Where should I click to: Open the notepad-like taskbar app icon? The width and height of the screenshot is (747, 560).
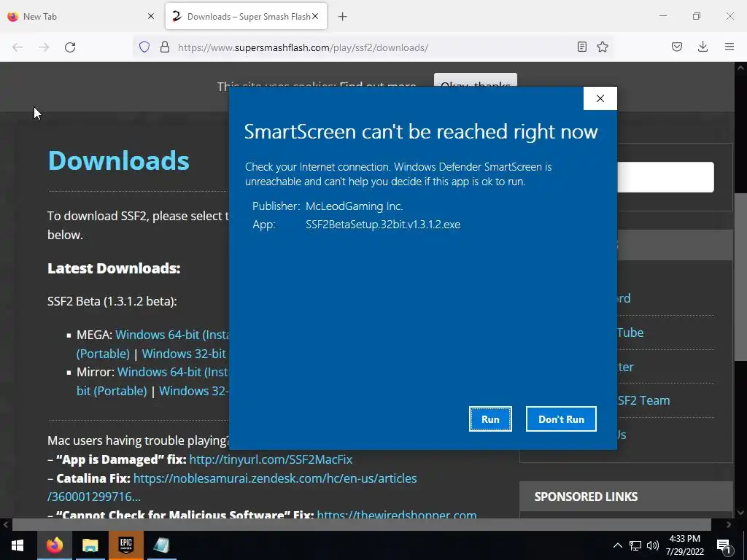point(161,545)
